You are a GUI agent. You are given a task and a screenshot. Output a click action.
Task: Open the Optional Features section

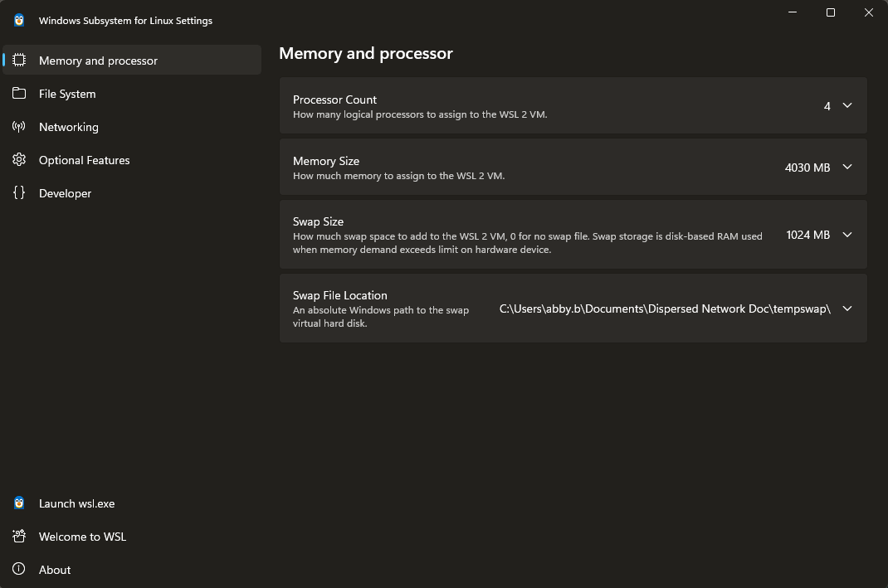(x=132, y=159)
